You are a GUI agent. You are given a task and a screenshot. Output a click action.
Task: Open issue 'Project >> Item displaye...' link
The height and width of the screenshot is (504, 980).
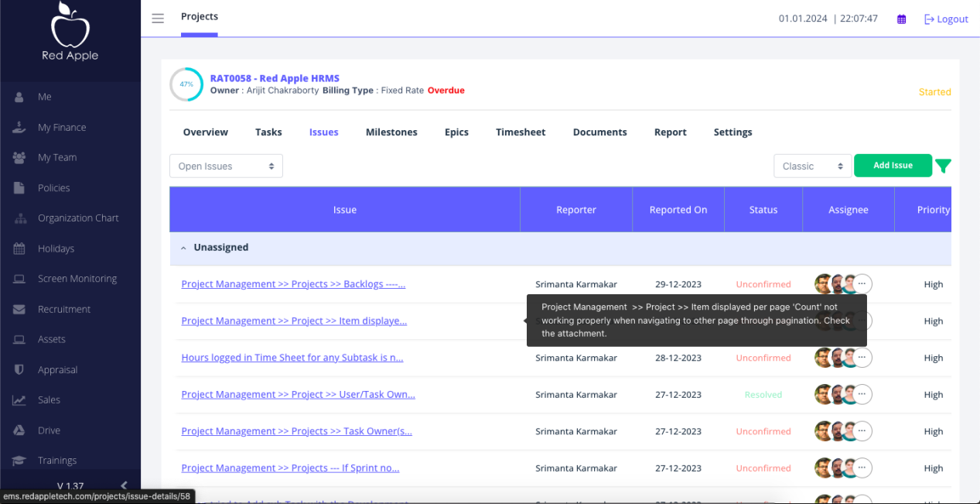click(x=294, y=321)
